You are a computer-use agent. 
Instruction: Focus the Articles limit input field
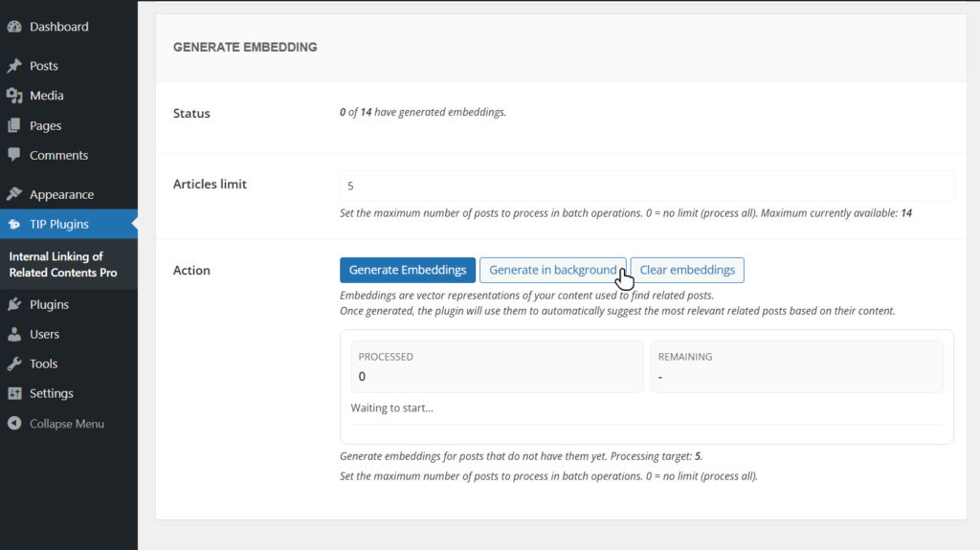(647, 186)
